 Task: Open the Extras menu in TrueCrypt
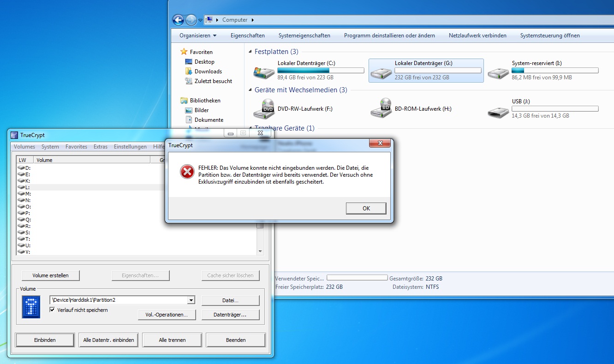pyautogui.click(x=101, y=147)
